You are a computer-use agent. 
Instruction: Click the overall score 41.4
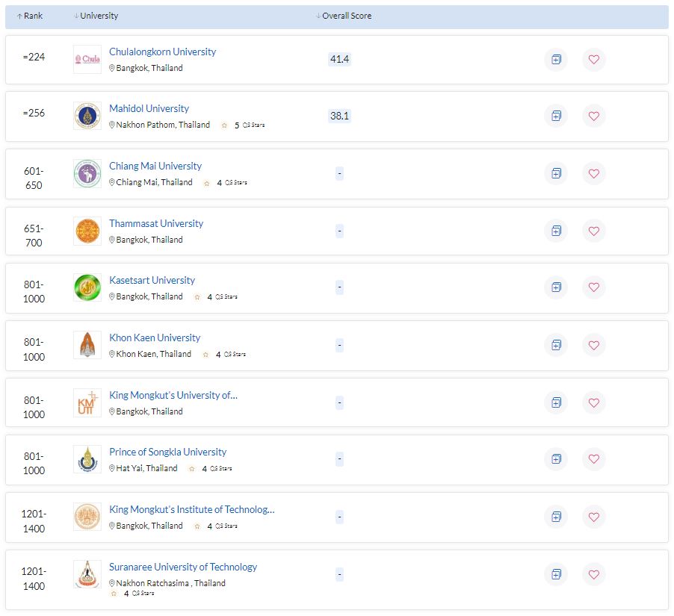(x=339, y=59)
